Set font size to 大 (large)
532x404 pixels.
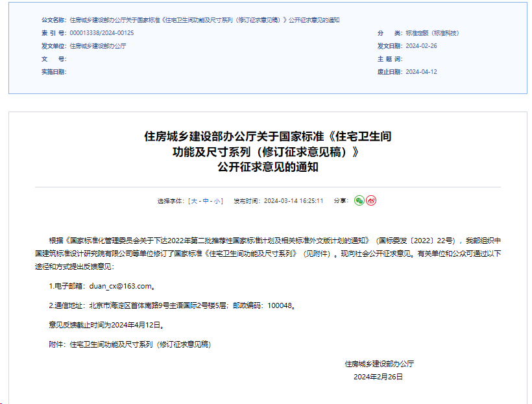tap(194, 201)
